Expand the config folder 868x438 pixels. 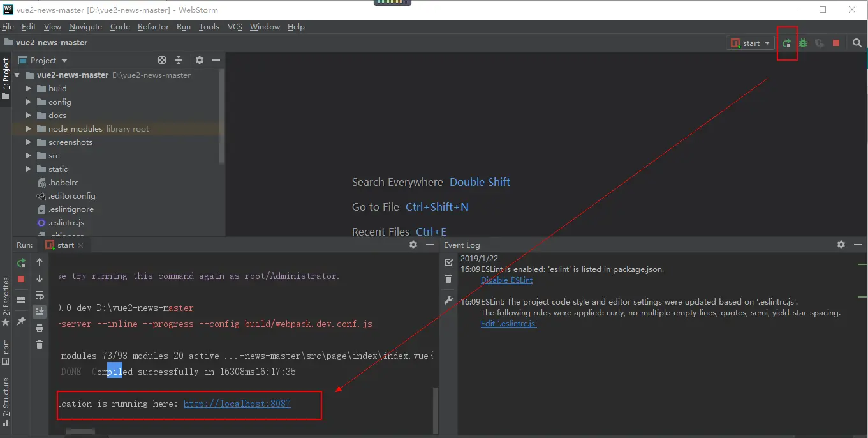(29, 102)
